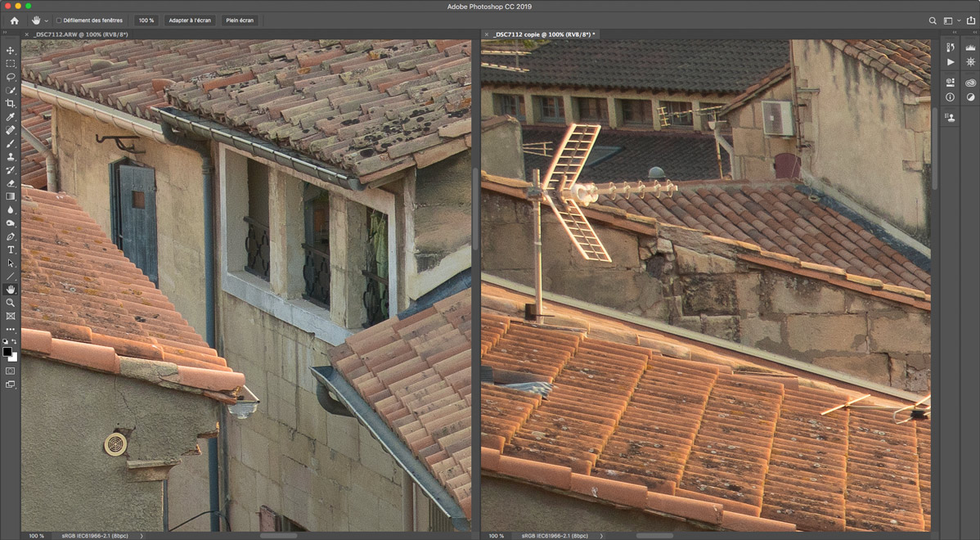This screenshot has width=980, height=540.
Task: Choose the Type tool
Action: (x=11, y=250)
